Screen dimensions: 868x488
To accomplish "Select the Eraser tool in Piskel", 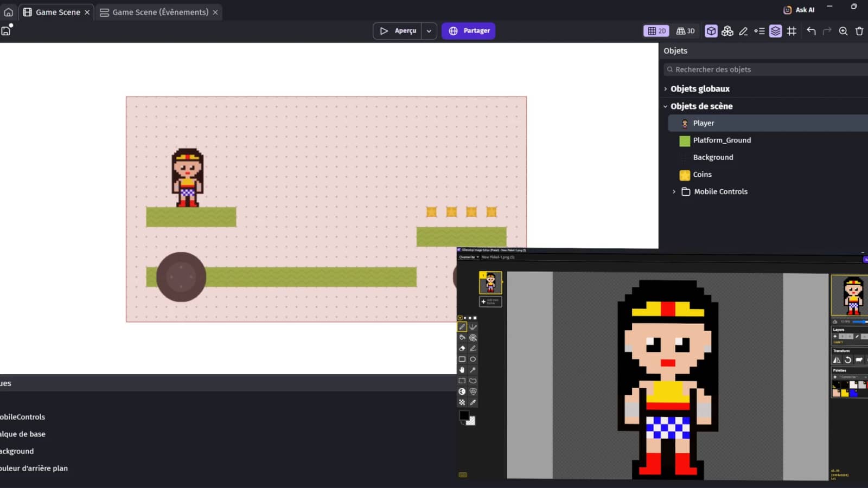I will pyautogui.click(x=462, y=348).
